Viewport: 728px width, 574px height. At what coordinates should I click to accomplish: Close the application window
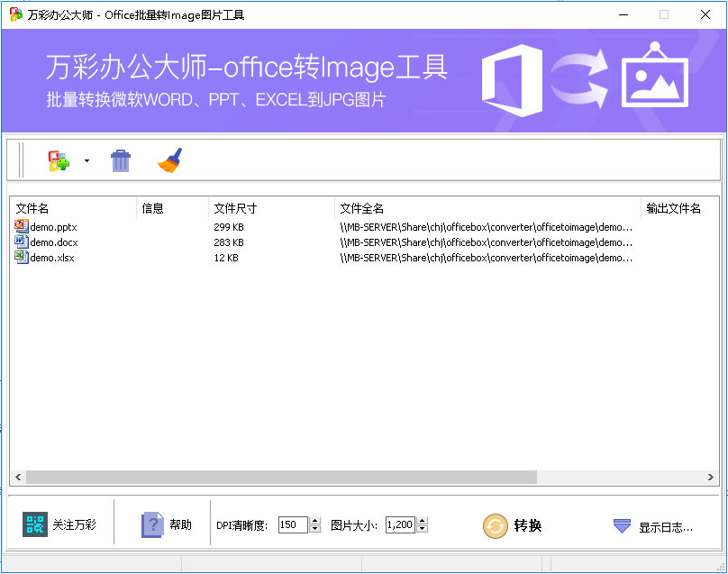705,14
